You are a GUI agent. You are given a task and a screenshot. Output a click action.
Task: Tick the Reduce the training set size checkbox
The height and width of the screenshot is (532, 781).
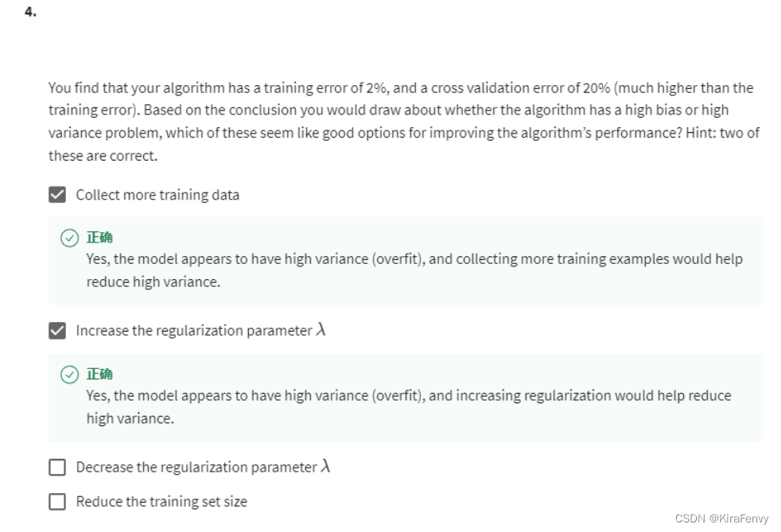(x=57, y=502)
